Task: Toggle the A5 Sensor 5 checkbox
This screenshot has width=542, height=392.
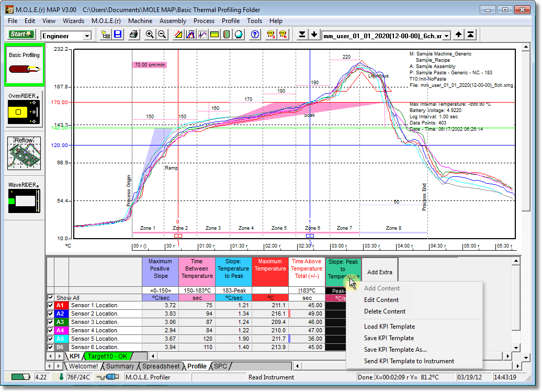Action: point(50,339)
